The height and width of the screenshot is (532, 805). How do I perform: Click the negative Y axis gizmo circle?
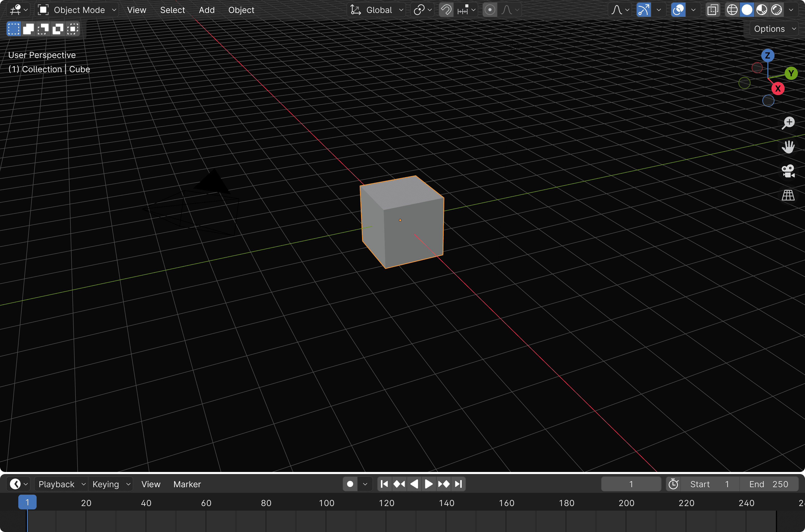[x=744, y=83]
